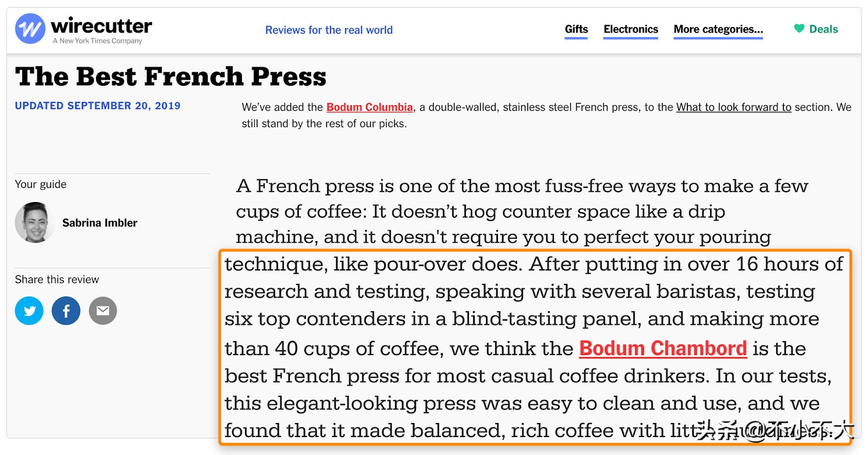Click the wirecutter wordmark text

click(x=101, y=26)
